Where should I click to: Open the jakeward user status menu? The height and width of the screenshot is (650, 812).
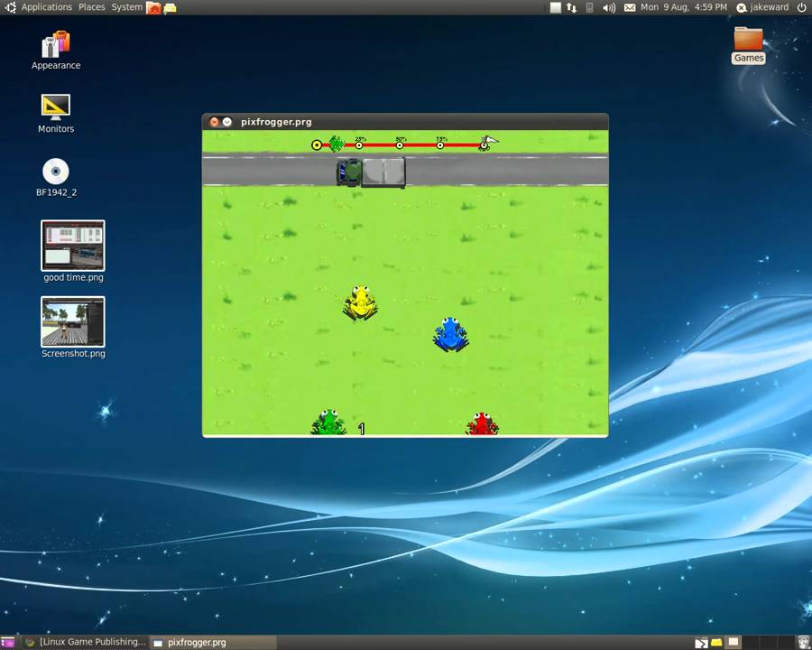click(762, 7)
